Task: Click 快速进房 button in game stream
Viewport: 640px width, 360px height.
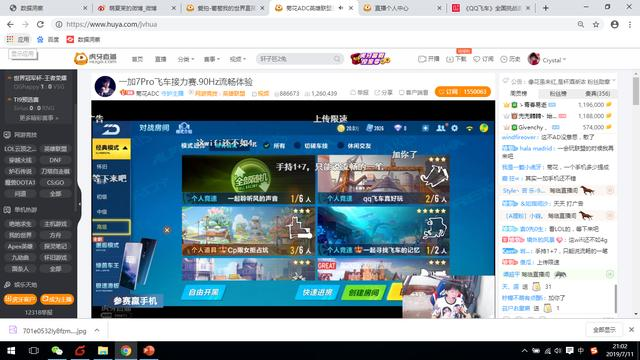Action: [318, 292]
